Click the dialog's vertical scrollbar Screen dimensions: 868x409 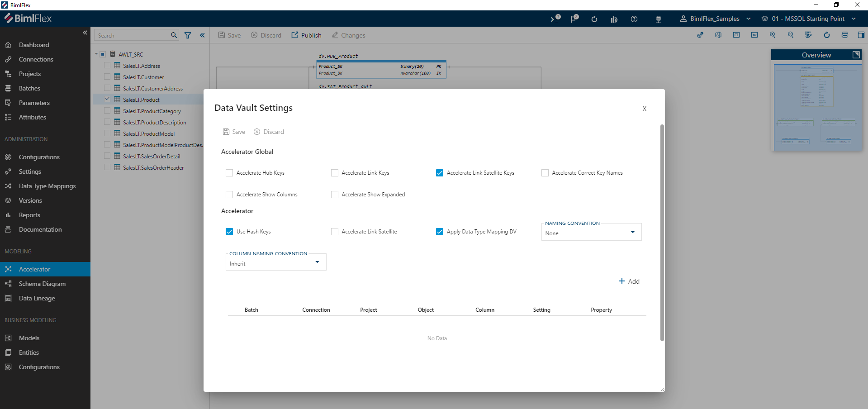(x=662, y=233)
